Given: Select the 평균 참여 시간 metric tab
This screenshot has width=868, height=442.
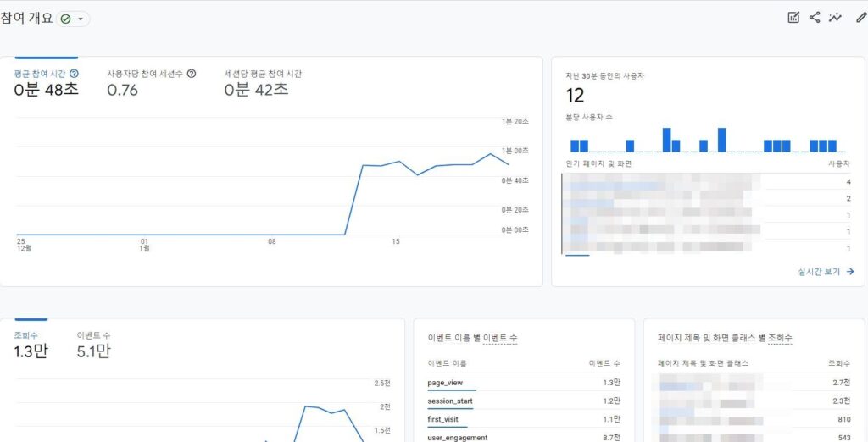Looking at the screenshot, I should [46, 83].
